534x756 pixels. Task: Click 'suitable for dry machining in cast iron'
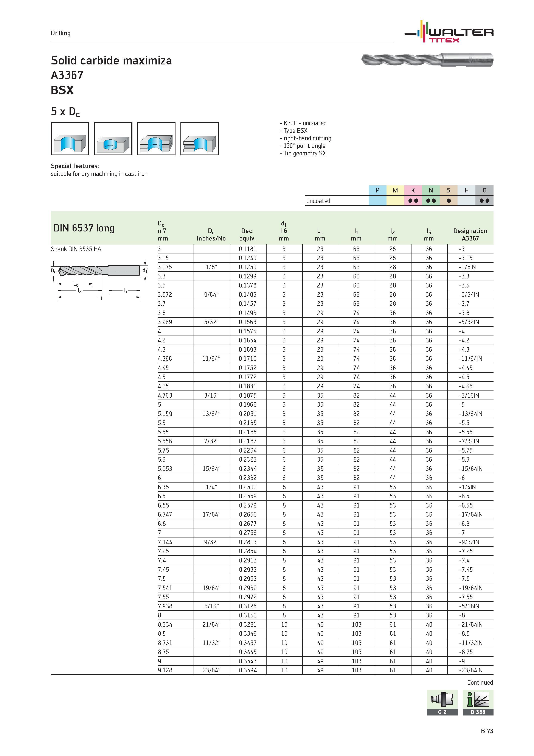coord(99,174)
